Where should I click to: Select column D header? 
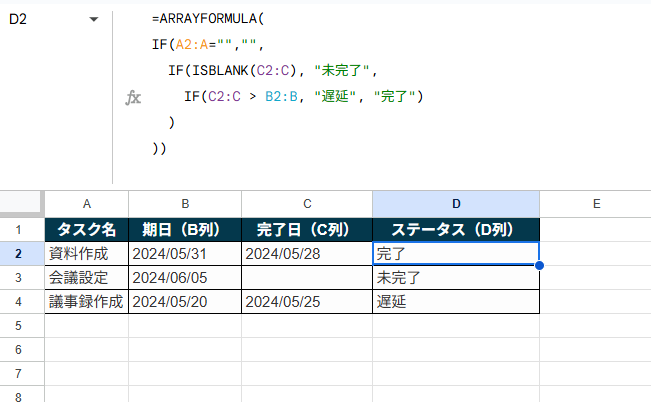(x=456, y=204)
